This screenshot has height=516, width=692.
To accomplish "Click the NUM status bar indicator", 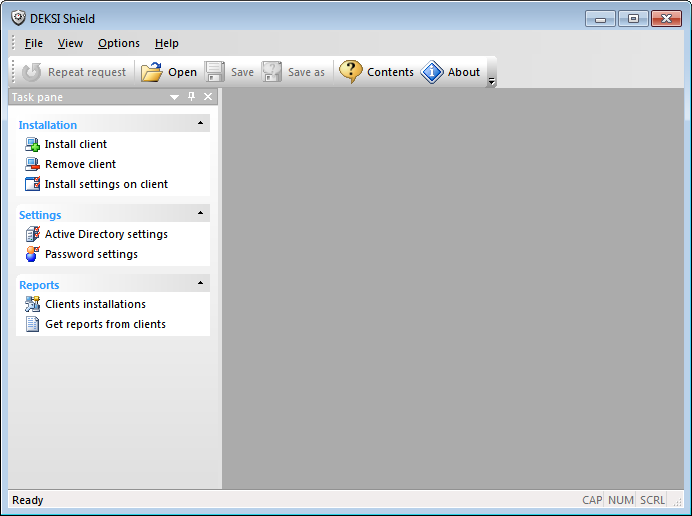I will [621, 500].
